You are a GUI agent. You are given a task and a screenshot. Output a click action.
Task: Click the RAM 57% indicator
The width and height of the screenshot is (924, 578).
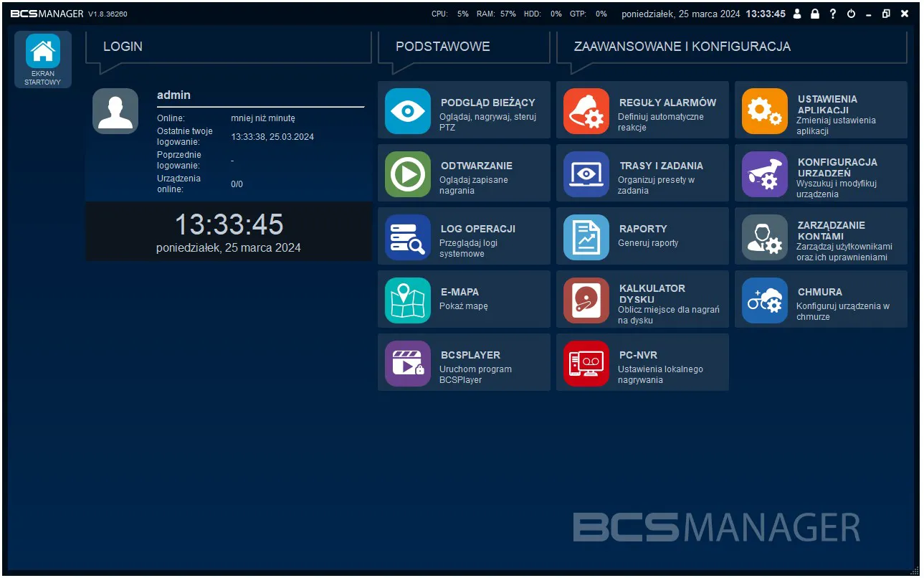[x=496, y=14]
